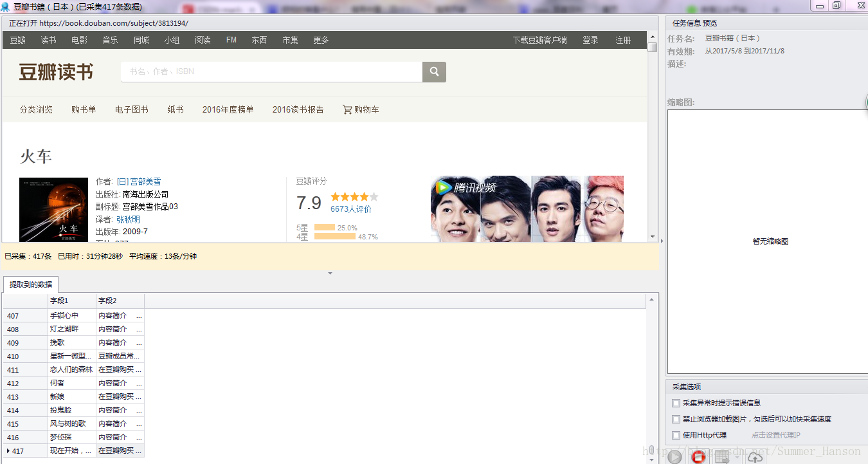Screen dimensions: 868x464
Task: Click the 字段1 column header
Action: click(x=72, y=301)
